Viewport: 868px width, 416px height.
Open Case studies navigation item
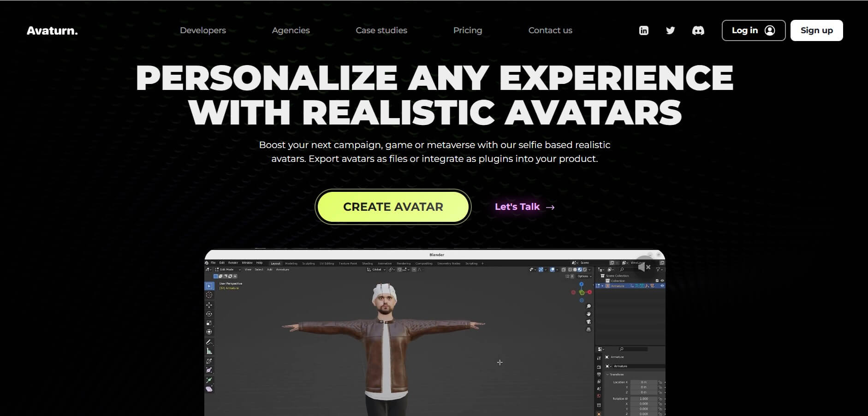(x=381, y=30)
